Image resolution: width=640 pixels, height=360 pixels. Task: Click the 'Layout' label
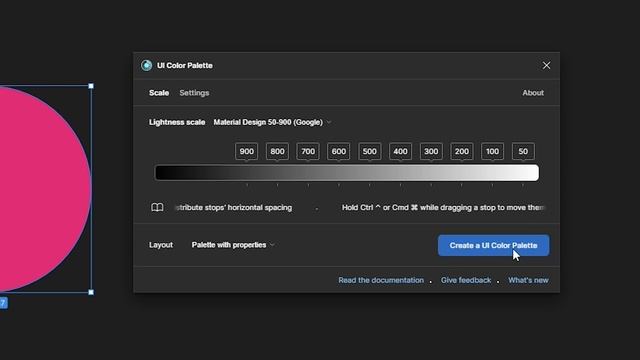tap(161, 245)
